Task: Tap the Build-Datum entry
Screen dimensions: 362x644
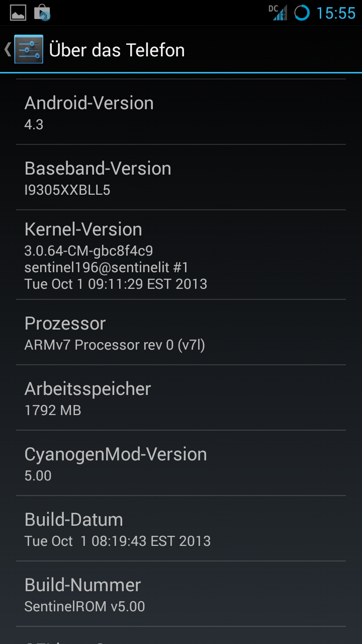Action: (x=181, y=529)
